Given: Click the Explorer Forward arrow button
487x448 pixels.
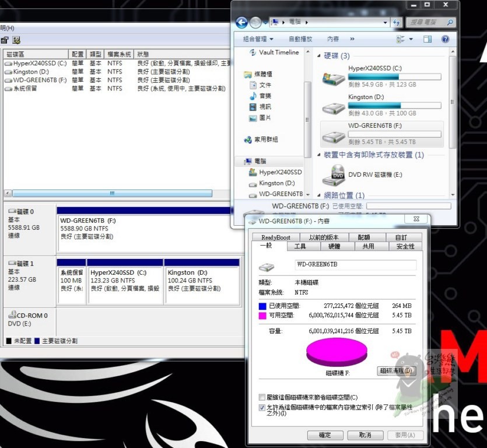Looking at the screenshot, I should [x=255, y=22].
